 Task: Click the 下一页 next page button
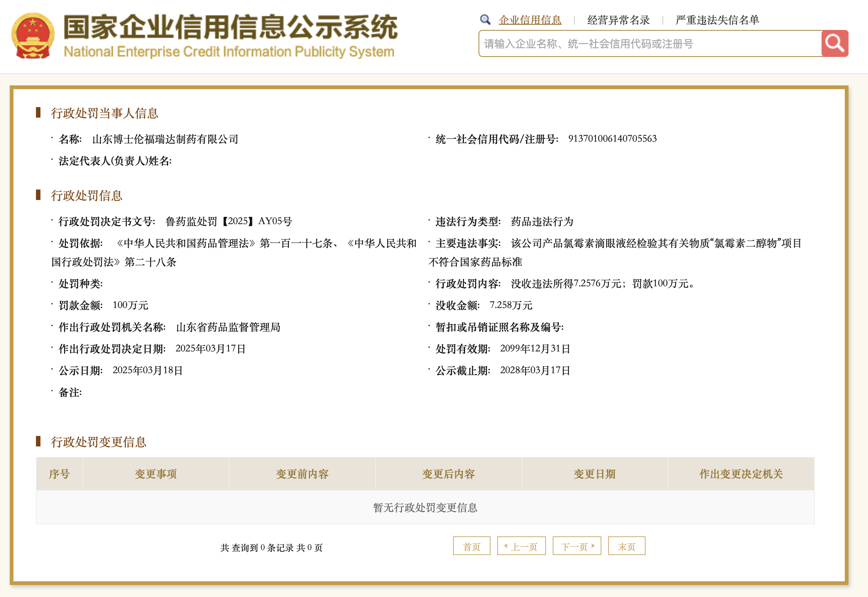577,546
